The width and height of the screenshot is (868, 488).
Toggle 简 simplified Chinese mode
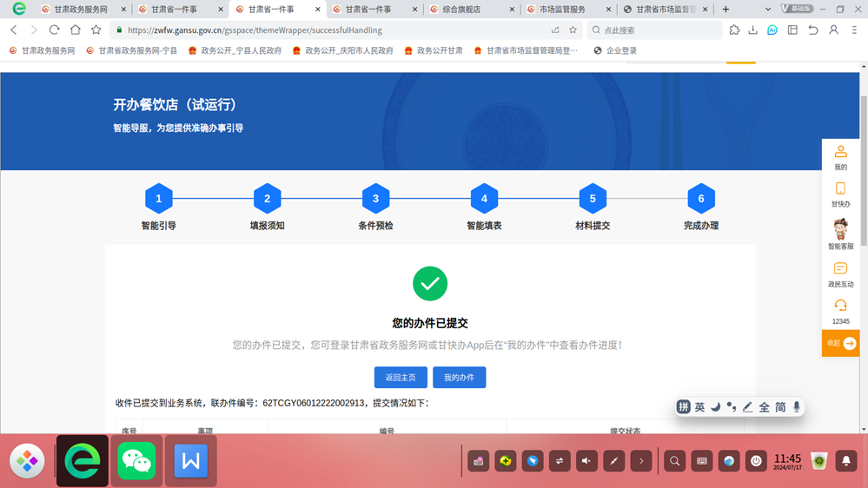[780, 407]
